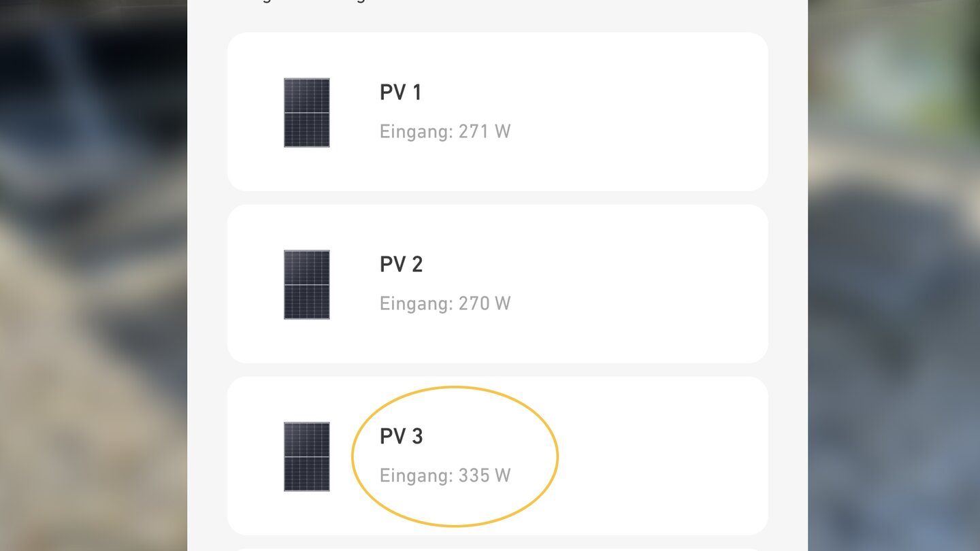Click the "Eingang: 271 W" reading

point(445,131)
